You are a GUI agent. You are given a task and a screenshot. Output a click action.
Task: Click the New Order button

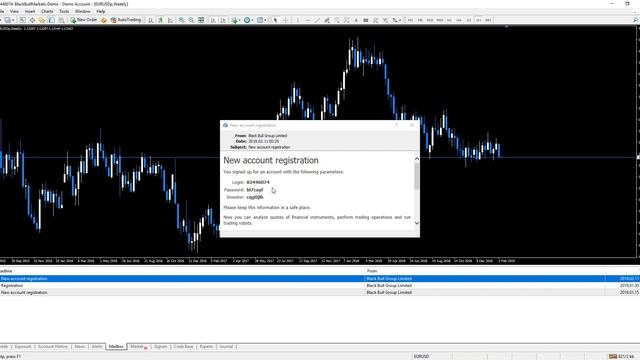point(84,20)
